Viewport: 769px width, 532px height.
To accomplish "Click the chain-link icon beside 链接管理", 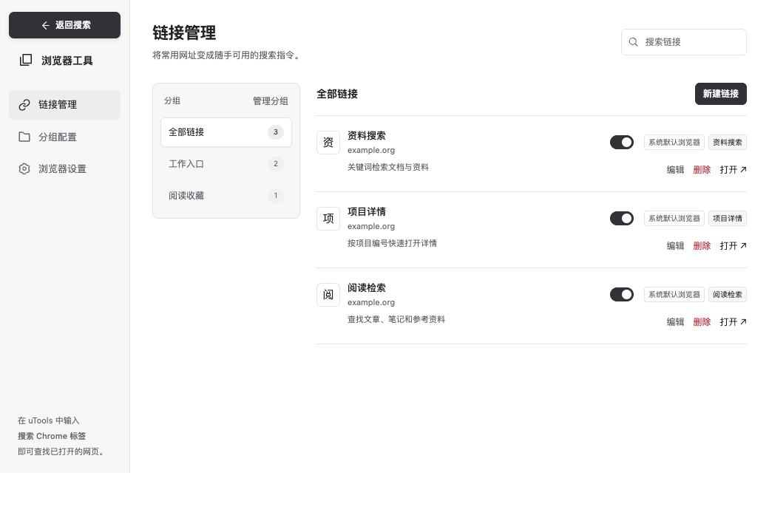I will pos(24,105).
